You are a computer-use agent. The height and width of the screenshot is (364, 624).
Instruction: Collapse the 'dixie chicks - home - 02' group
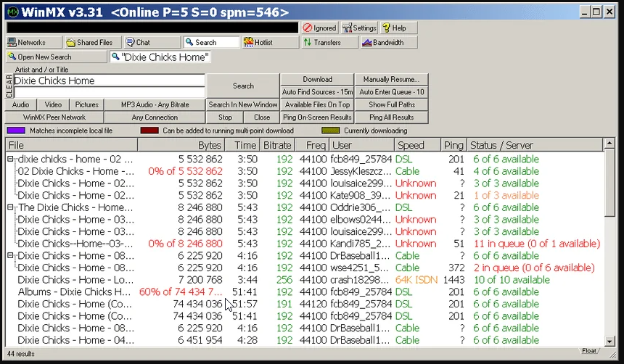11,160
